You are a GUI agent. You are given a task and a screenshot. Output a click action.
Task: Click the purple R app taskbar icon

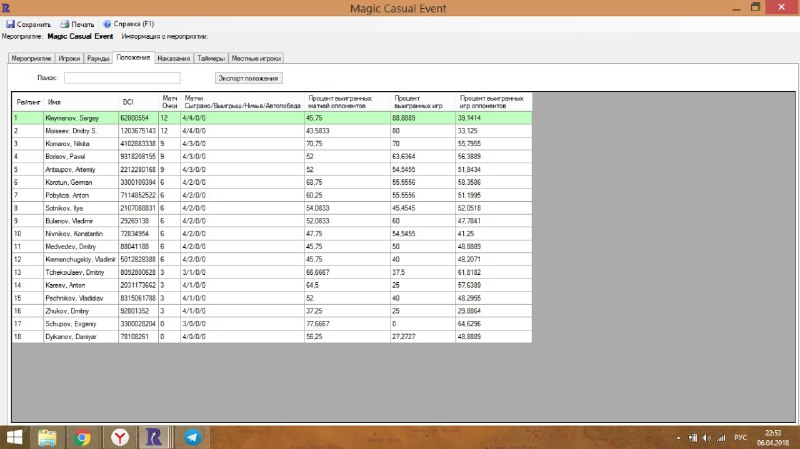[x=155, y=437]
